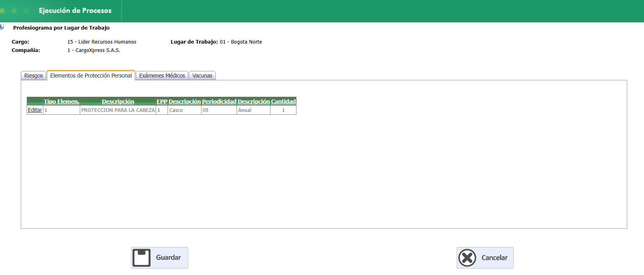644x275 pixels.
Task: Click the Ejecución de Procesos header title
Action: [75, 11]
